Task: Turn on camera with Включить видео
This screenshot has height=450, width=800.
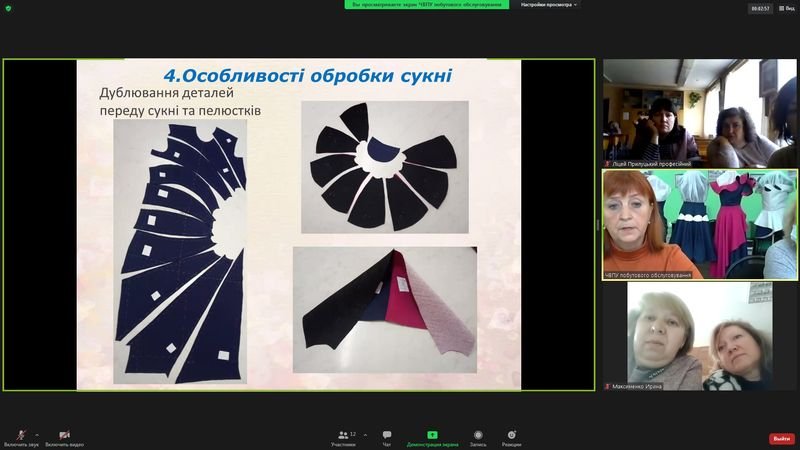Action: pos(64,435)
